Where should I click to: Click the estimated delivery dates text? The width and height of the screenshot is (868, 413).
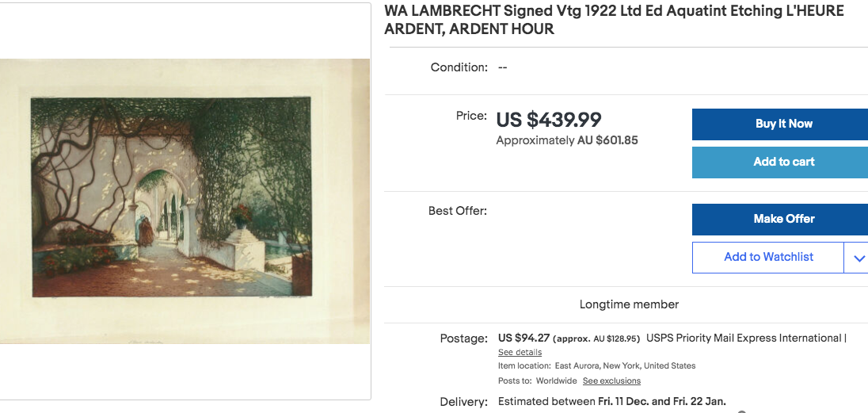point(611,401)
